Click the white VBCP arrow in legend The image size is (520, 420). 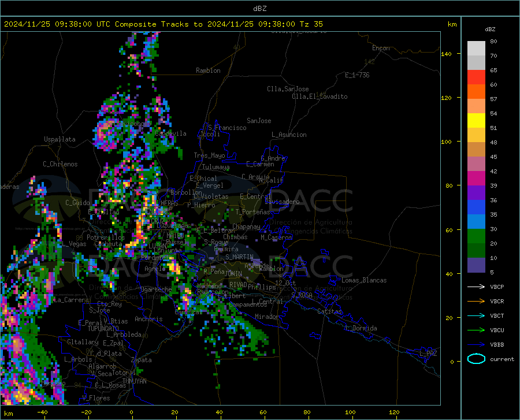pyautogui.click(x=476, y=287)
